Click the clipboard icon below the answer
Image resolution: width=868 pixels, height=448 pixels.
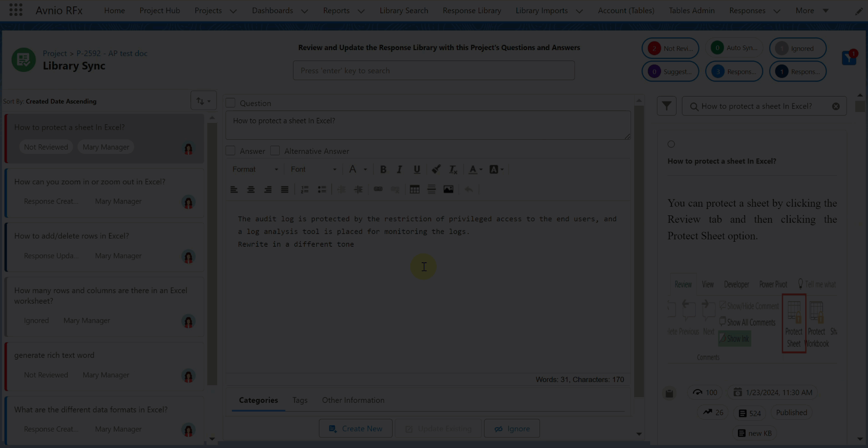click(669, 393)
